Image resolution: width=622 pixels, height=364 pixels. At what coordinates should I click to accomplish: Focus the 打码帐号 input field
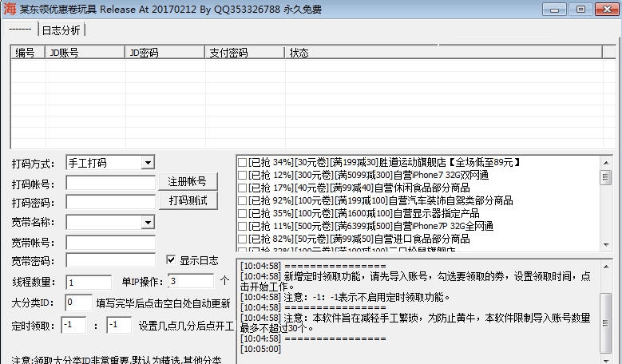(x=111, y=183)
